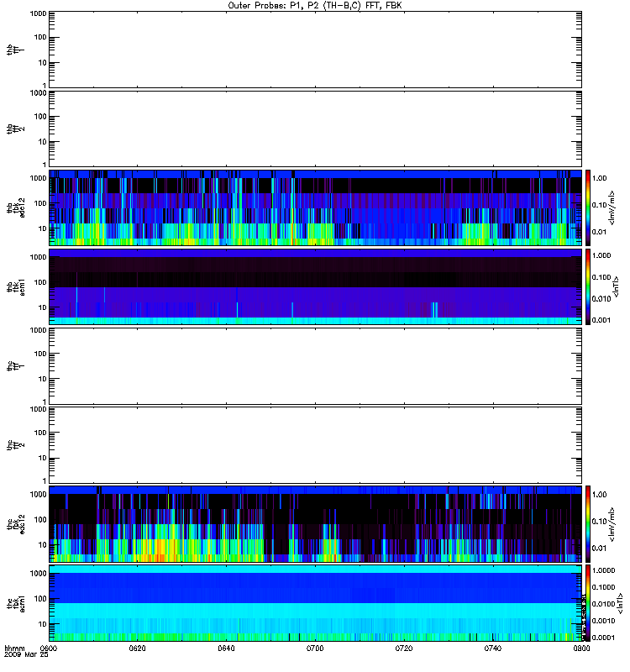Screen dimensions: 630x672
Task: Click the "1.0000" color bar tick value
Action: [603, 570]
